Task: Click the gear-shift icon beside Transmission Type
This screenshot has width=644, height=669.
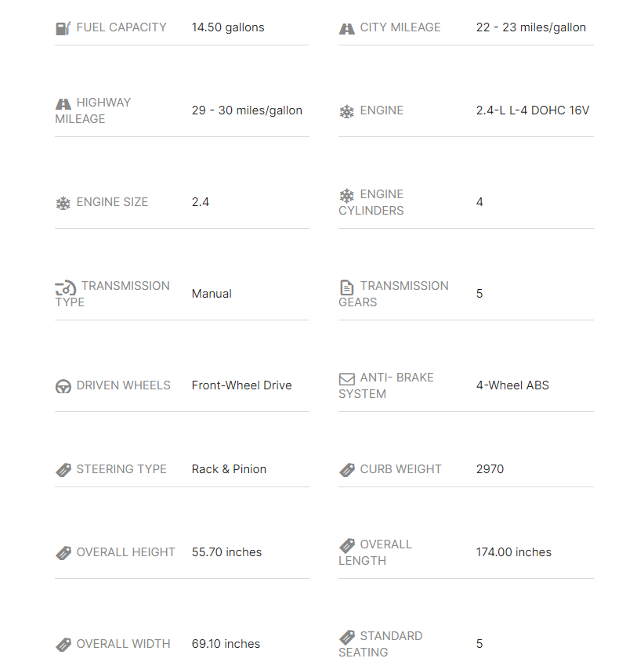Action: [x=65, y=287]
